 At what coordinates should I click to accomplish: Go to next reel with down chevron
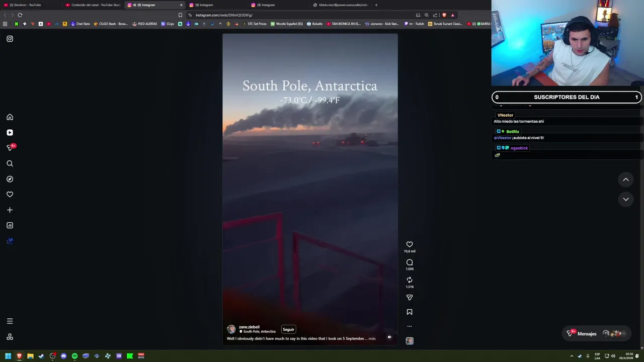626,199
